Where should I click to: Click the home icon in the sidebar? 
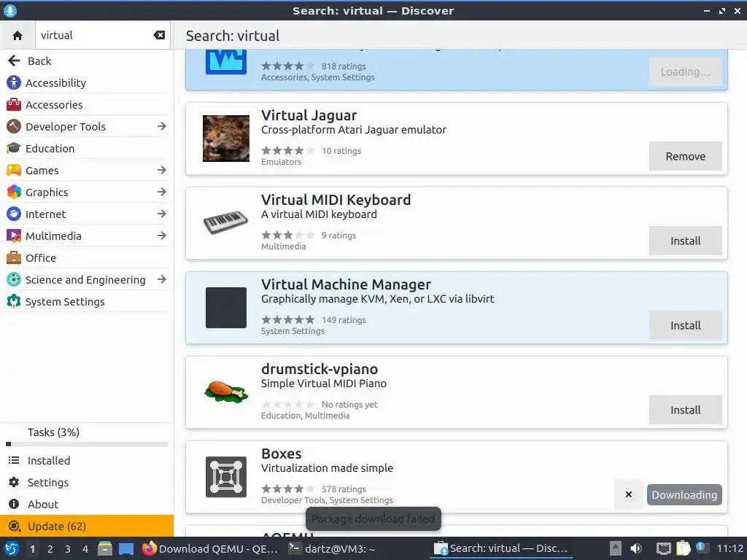[18, 35]
